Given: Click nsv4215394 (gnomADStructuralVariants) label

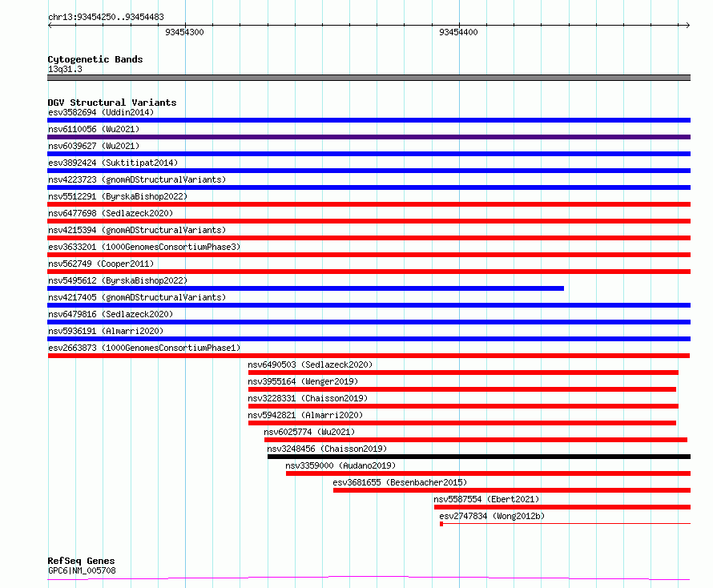Looking at the screenshot, I should tap(137, 230).
